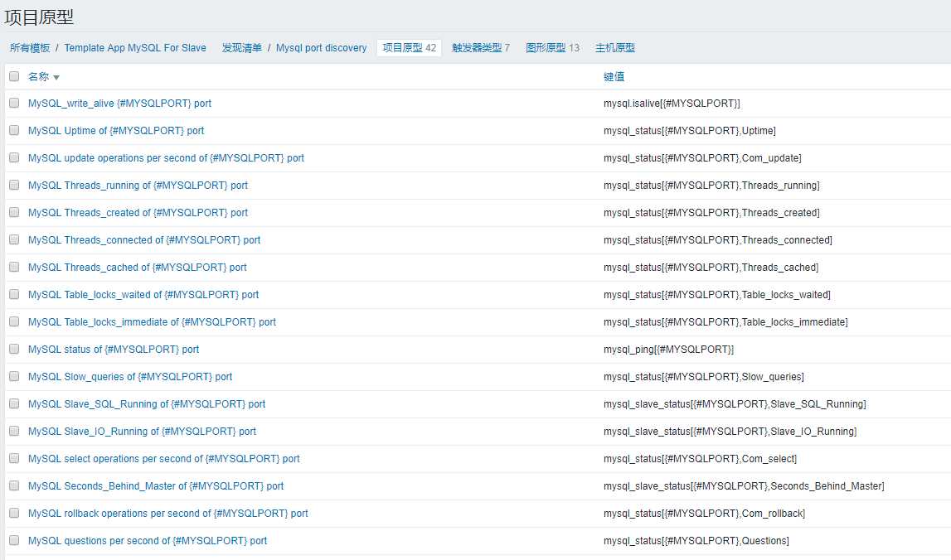
Task: Tick checkbox for MySQL Table_locks_waited row
Action: 14,294
